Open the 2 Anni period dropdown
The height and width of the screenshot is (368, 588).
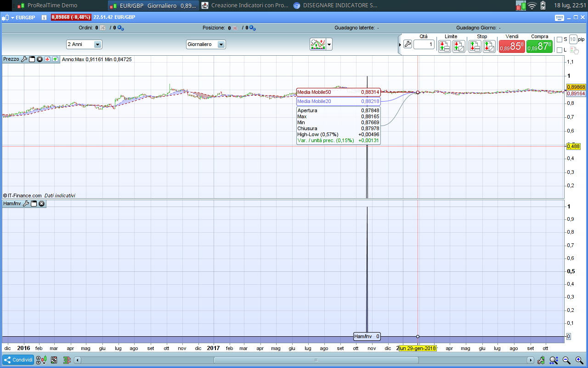[97, 45]
